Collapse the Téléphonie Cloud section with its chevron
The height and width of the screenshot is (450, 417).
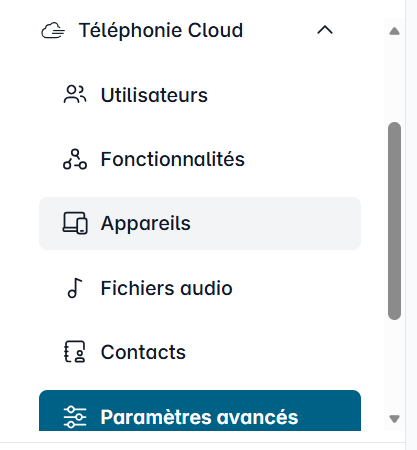point(325,30)
